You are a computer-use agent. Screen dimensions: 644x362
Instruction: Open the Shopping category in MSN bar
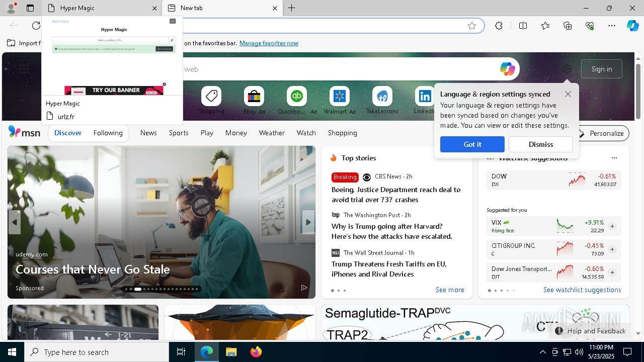343,133
